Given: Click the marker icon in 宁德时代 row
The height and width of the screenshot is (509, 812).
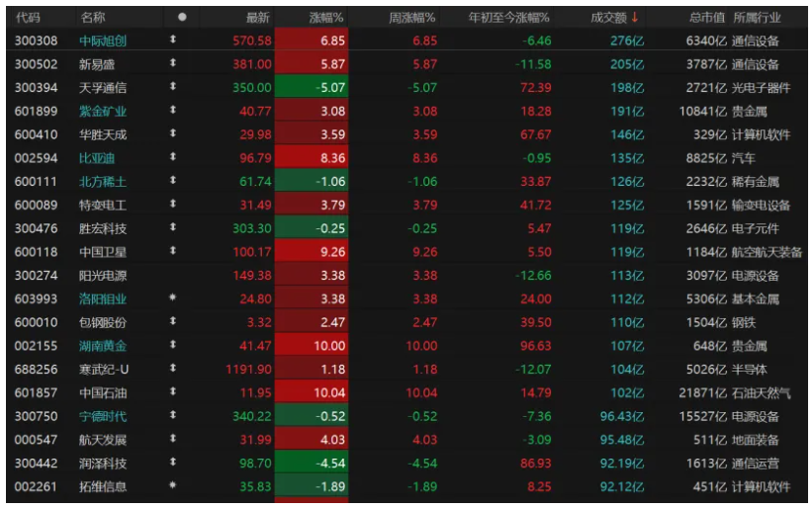Looking at the screenshot, I should coord(173,416).
